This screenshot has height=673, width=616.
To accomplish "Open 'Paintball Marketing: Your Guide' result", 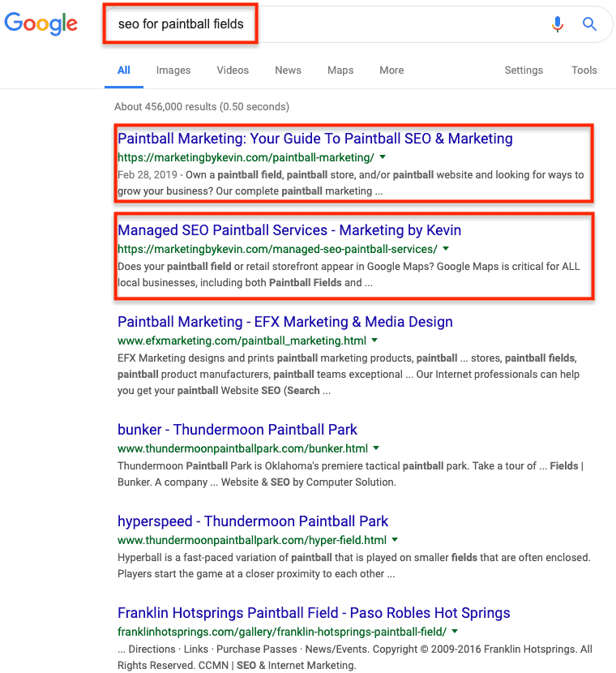I will 314,139.
